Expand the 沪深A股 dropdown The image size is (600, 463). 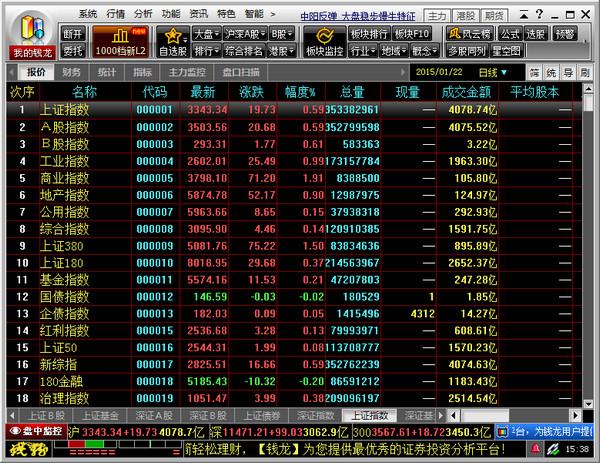click(x=245, y=34)
